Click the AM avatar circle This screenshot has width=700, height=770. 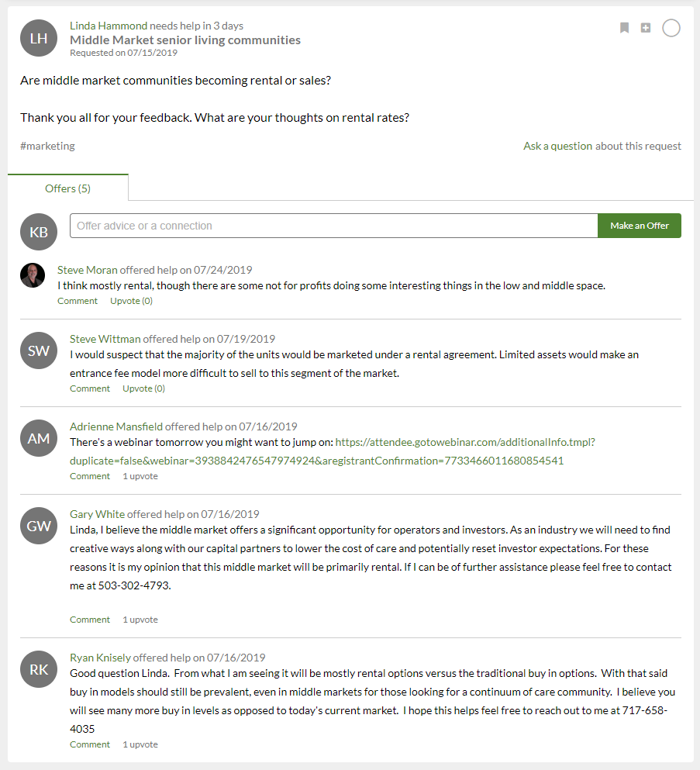coord(39,438)
